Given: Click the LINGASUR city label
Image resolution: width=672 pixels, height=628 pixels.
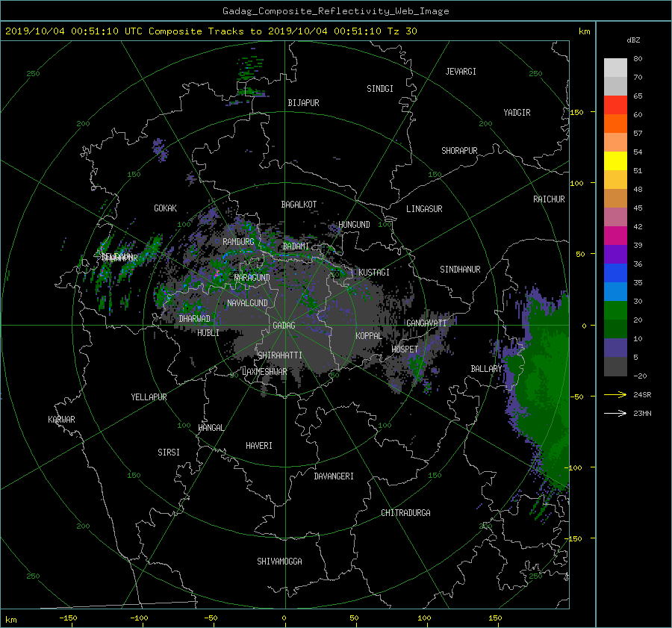Looking at the screenshot, I should [x=424, y=209].
